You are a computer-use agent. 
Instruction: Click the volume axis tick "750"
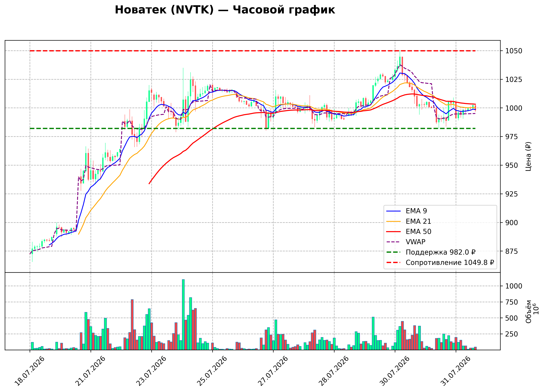(x=512, y=302)
